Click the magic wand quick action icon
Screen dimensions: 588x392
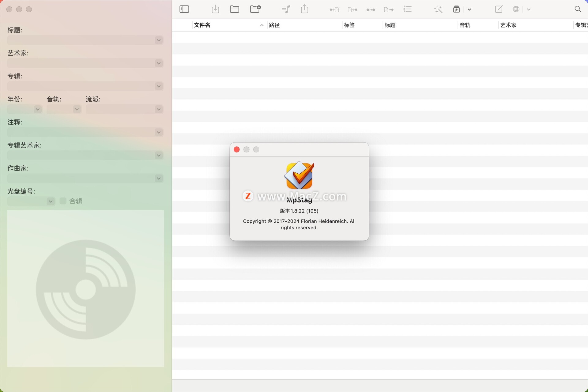(438, 9)
